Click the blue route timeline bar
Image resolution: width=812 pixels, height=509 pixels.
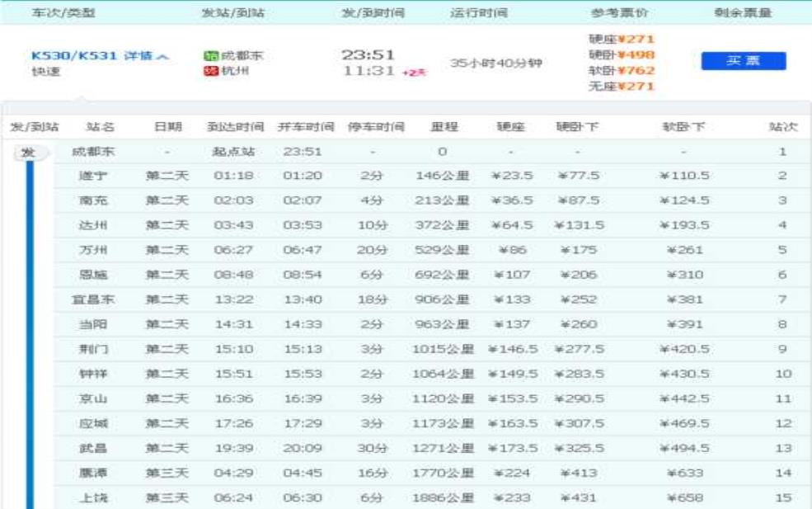pyautogui.click(x=30, y=330)
